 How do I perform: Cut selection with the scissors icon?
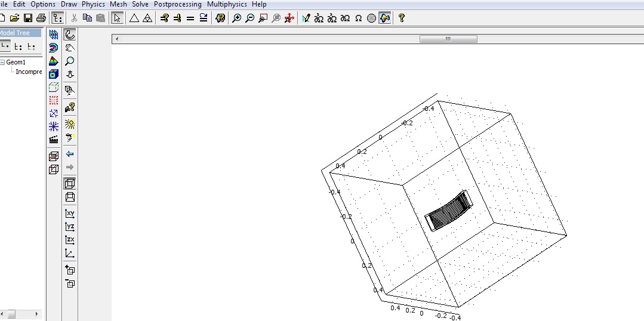tap(75, 18)
